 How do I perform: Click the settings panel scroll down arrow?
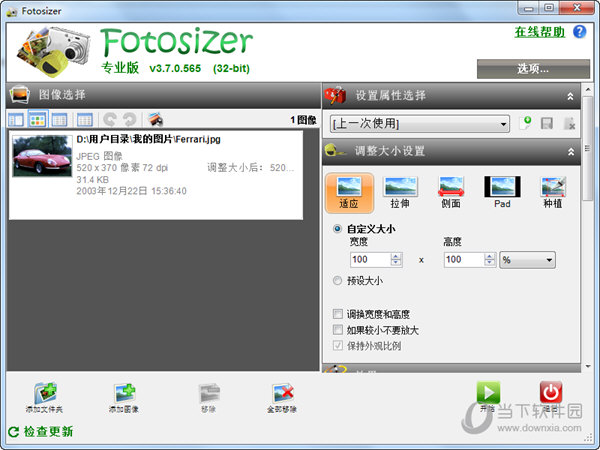pos(587,367)
